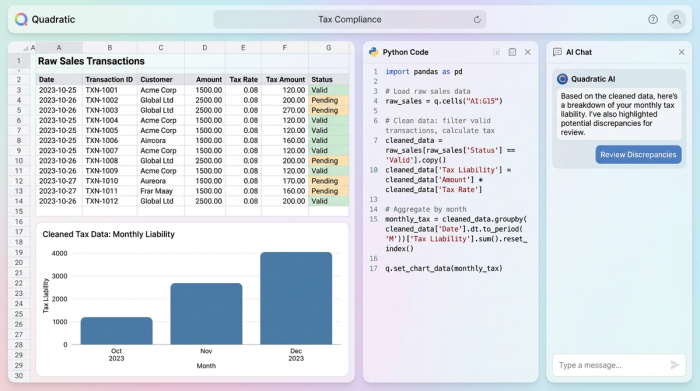
Task: Select the Aircora customer cell
Action: [x=161, y=141]
